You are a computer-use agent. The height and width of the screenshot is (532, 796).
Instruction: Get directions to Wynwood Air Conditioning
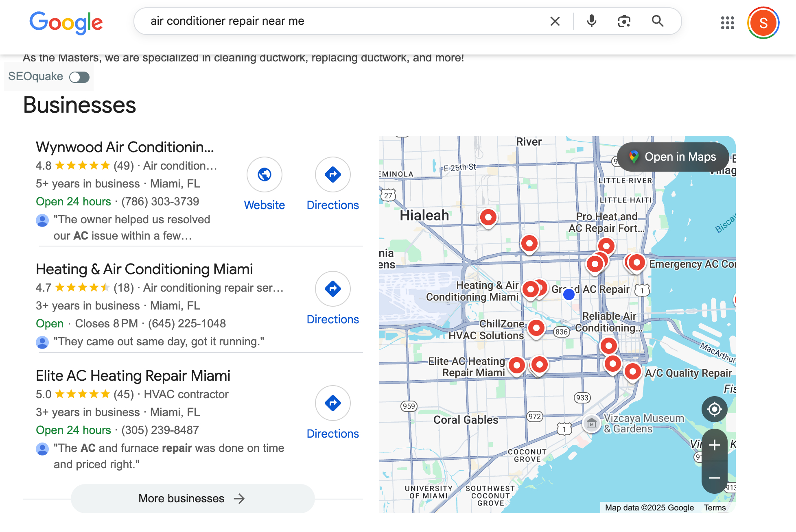pyautogui.click(x=332, y=175)
